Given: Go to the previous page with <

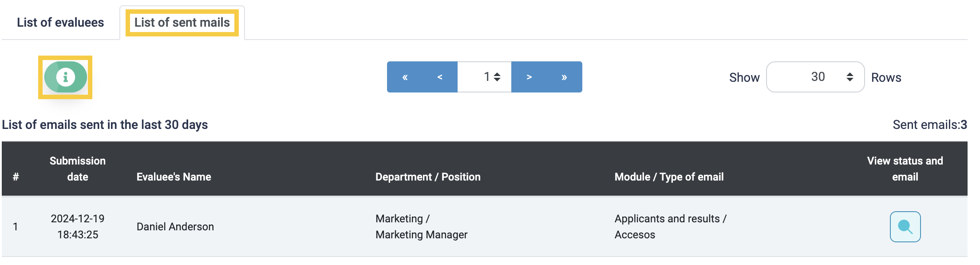Looking at the screenshot, I should [x=440, y=77].
